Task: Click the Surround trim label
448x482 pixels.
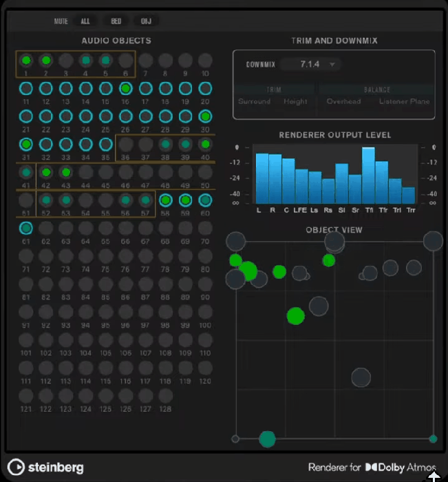Action: (x=255, y=102)
